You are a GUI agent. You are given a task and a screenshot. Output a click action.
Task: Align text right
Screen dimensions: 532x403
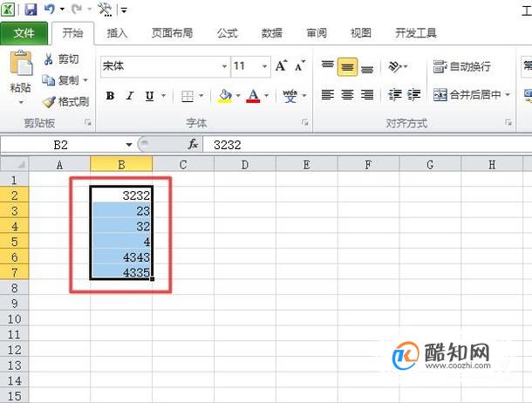coord(367,94)
